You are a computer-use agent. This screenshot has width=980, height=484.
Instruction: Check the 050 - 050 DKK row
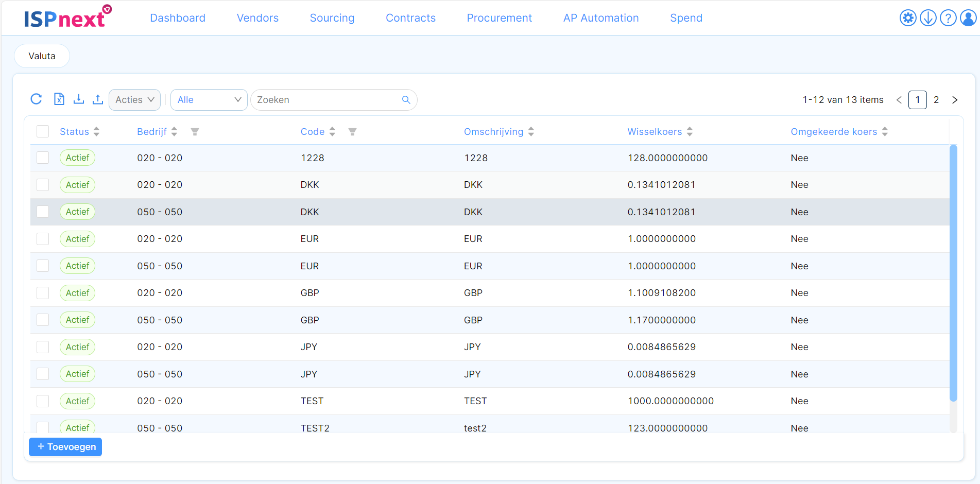(x=43, y=212)
